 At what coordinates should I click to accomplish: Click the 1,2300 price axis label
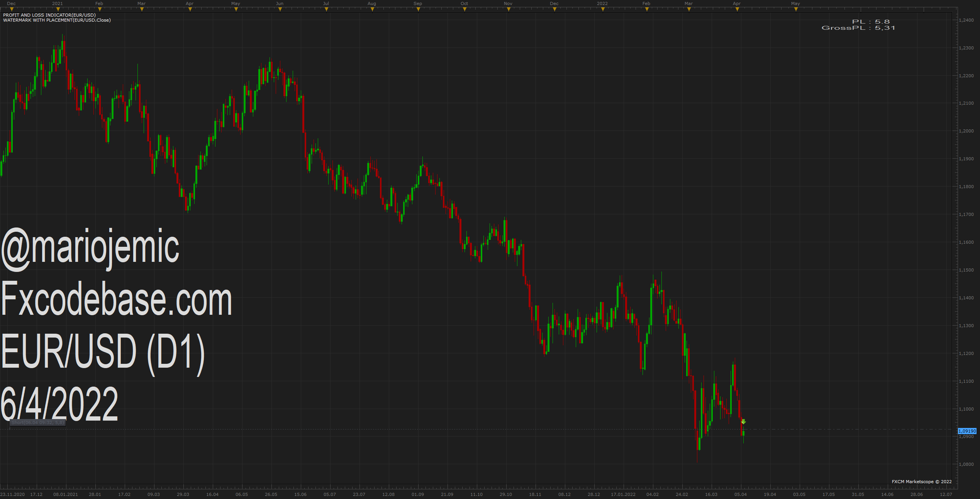[966, 48]
